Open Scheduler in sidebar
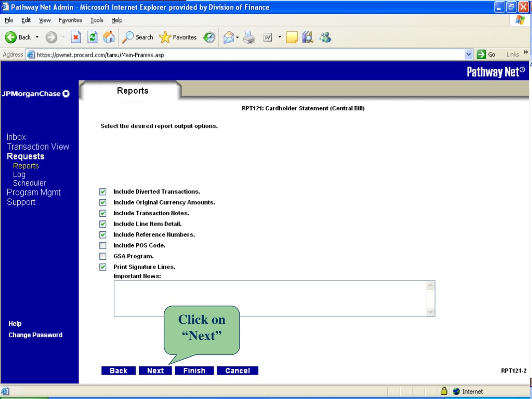532x399 pixels. tap(30, 183)
